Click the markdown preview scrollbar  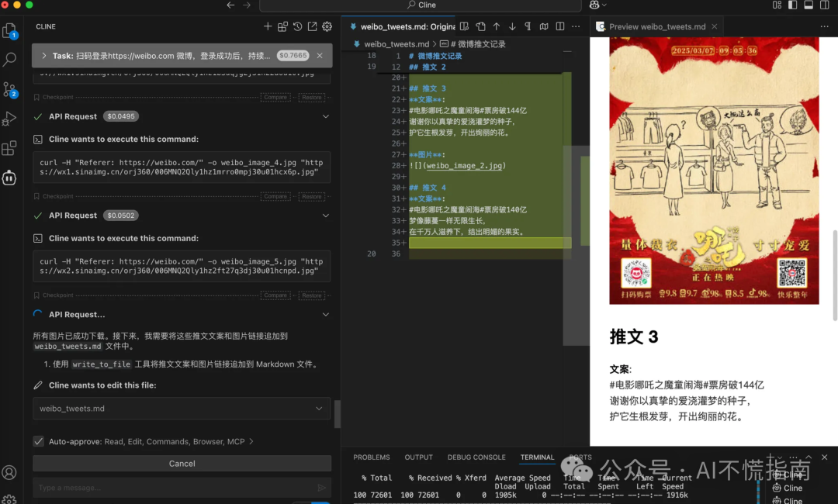tap(835, 275)
